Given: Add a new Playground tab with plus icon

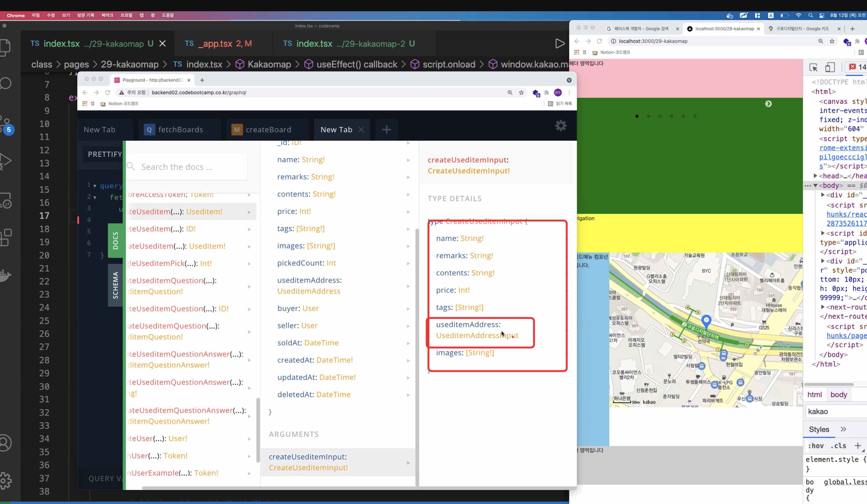Looking at the screenshot, I should [x=386, y=130].
